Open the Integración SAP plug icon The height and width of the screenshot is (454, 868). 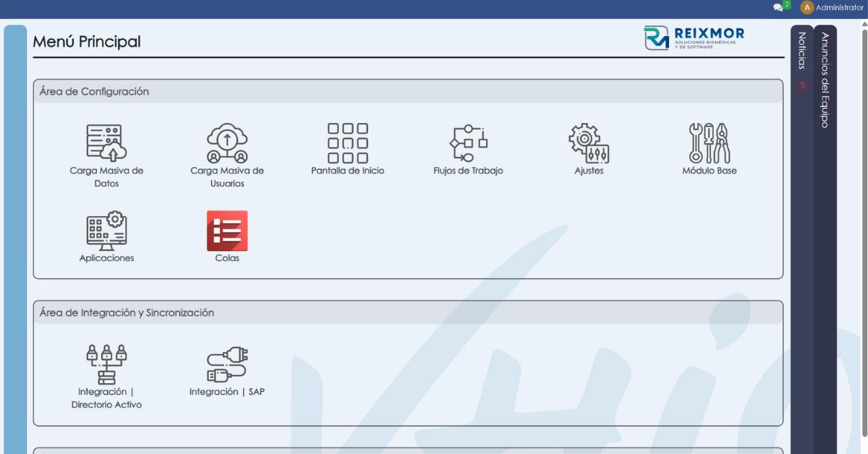pos(227,364)
